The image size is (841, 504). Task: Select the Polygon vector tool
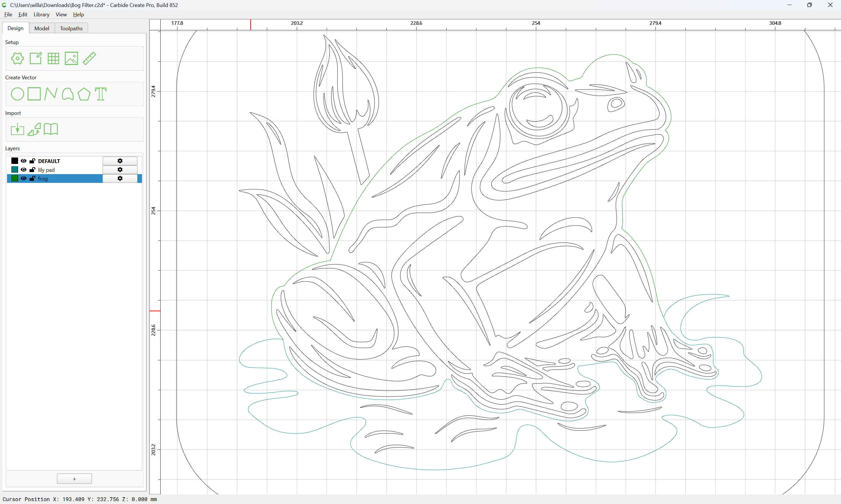84,94
